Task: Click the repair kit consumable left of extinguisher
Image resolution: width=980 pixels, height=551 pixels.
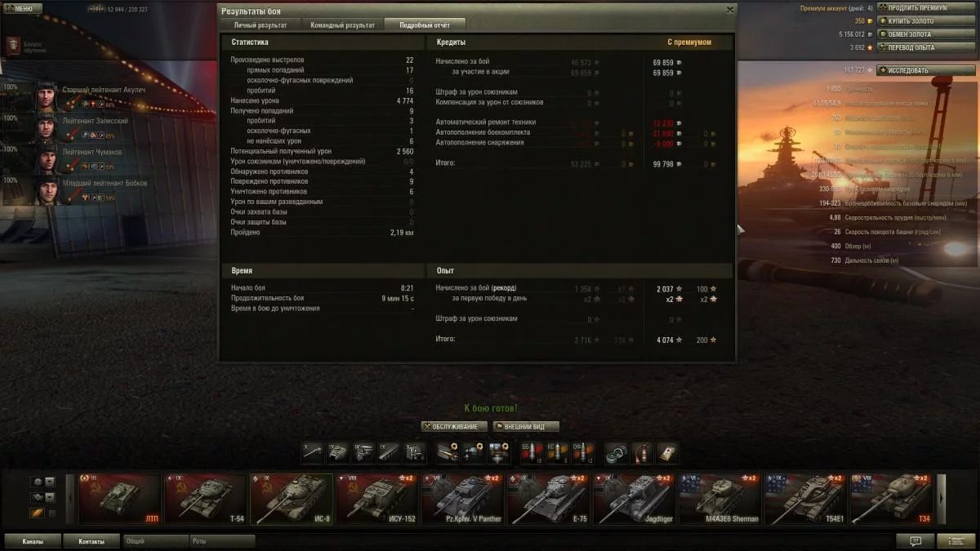Action: point(618,452)
